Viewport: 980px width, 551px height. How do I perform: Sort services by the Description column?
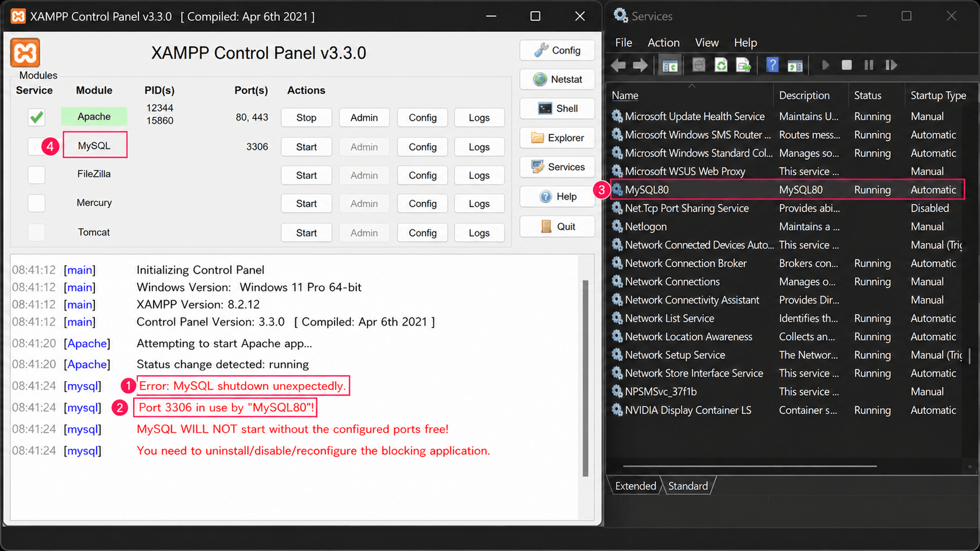pyautogui.click(x=812, y=95)
